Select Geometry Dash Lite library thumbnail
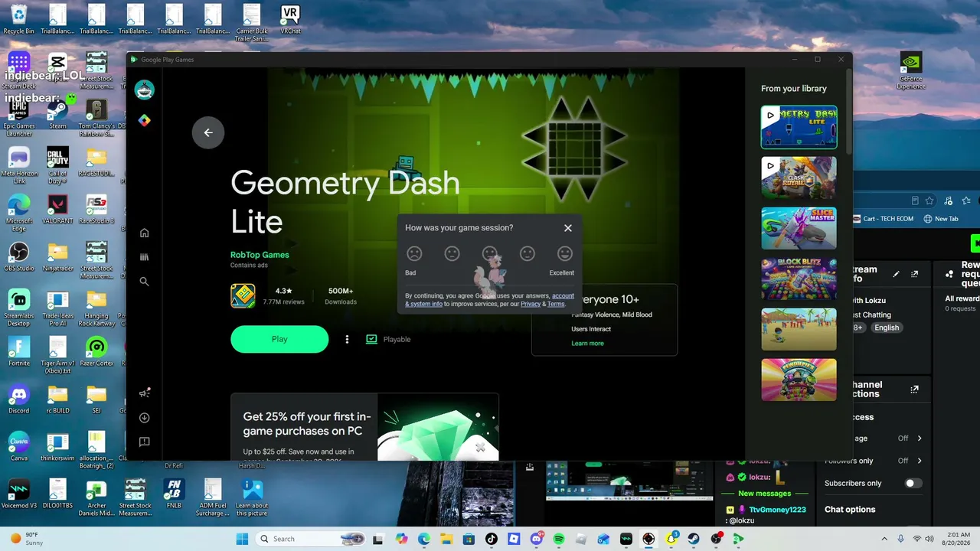980x551 pixels. (799, 127)
